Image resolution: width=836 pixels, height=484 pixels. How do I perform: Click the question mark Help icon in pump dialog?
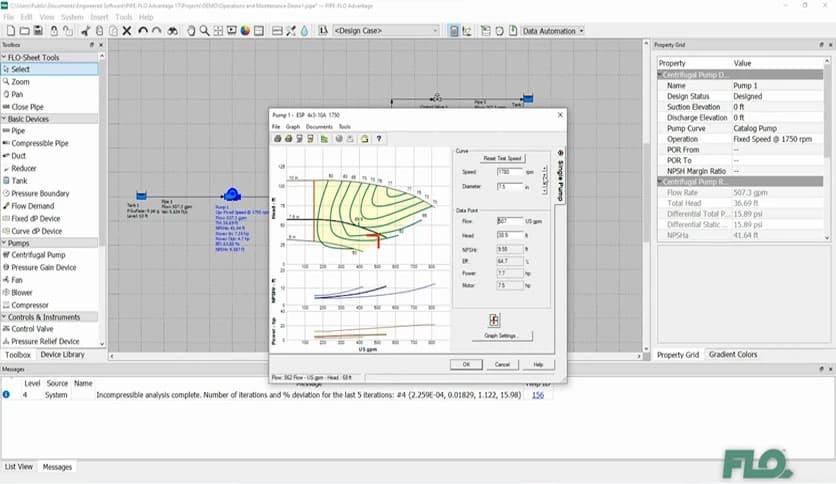(x=379, y=139)
